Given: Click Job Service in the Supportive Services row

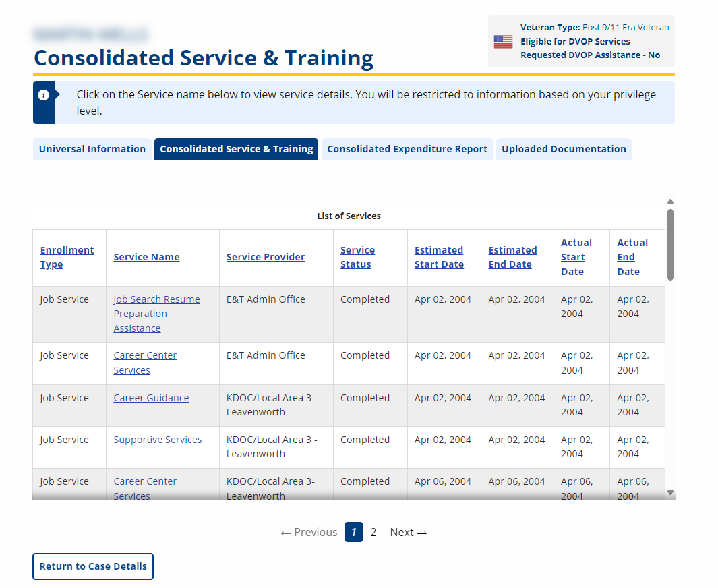Looking at the screenshot, I should [64, 440].
